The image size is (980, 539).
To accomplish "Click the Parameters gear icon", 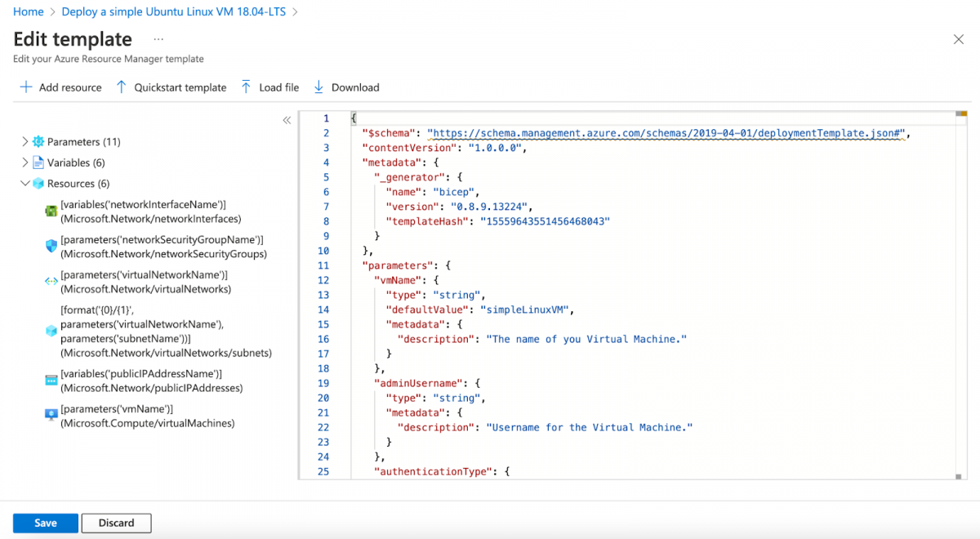I will (x=38, y=142).
